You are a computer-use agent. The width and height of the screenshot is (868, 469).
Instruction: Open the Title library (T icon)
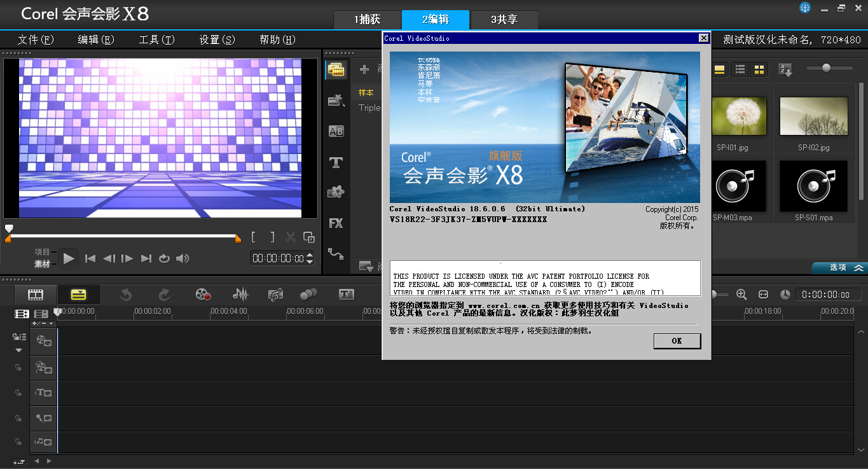336,162
